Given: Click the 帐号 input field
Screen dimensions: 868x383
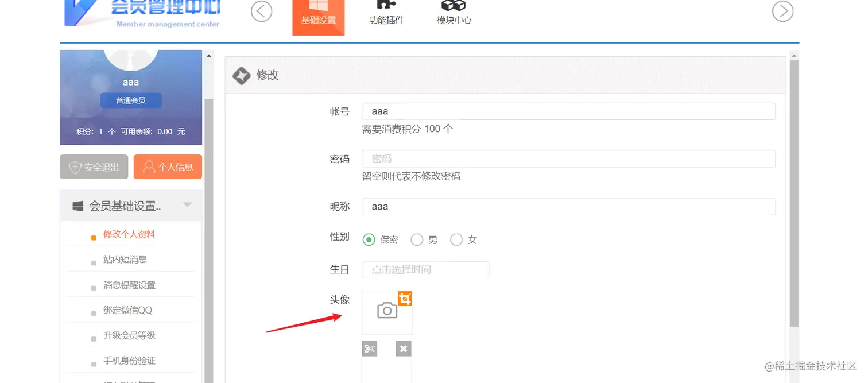Looking at the screenshot, I should [x=568, y=111].
